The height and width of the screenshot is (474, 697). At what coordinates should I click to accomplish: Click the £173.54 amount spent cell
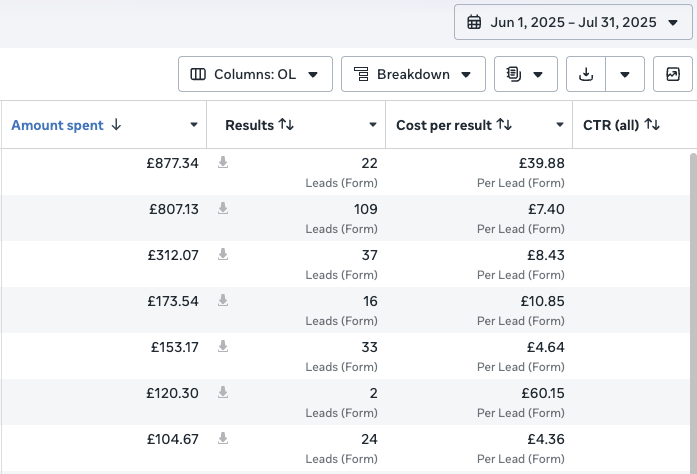click(x=173, y=301)
